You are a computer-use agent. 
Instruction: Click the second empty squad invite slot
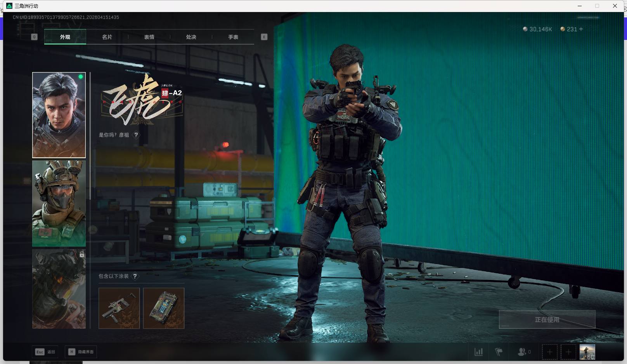tap(568, 352)
